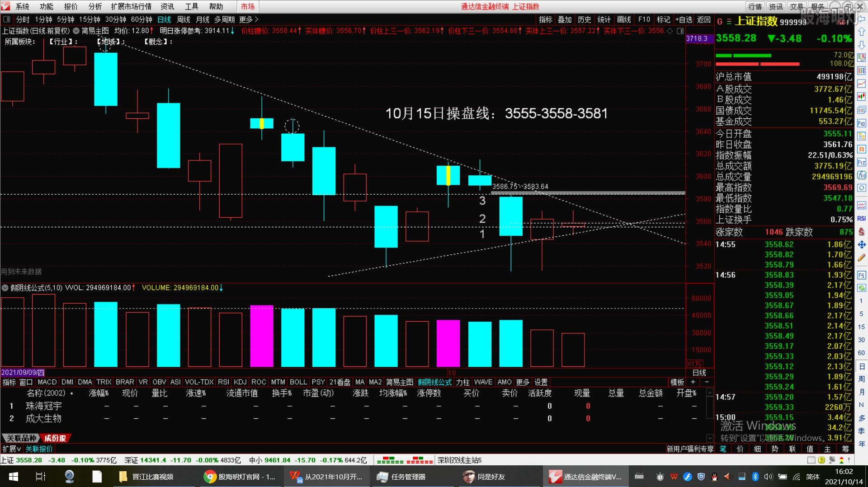Click the F12 trade sidebar icon
This screenshot has height=487, width=868.
click(861, 162)
